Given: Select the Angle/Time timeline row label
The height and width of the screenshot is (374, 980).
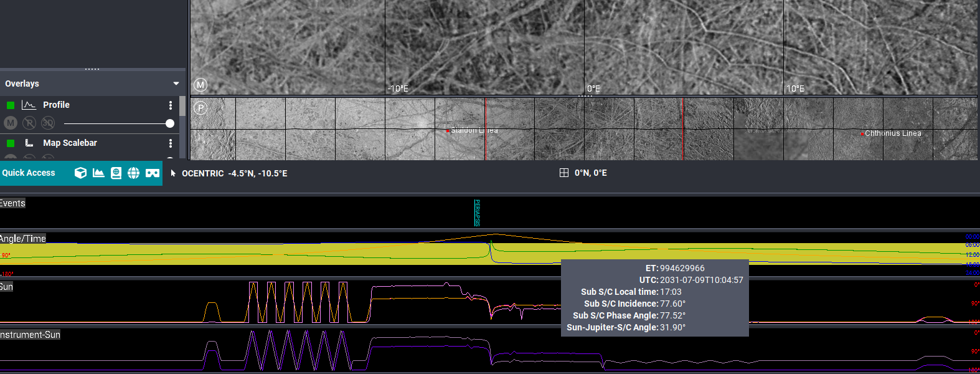Looking at the screenshot, I should click(x=23, y=239).
